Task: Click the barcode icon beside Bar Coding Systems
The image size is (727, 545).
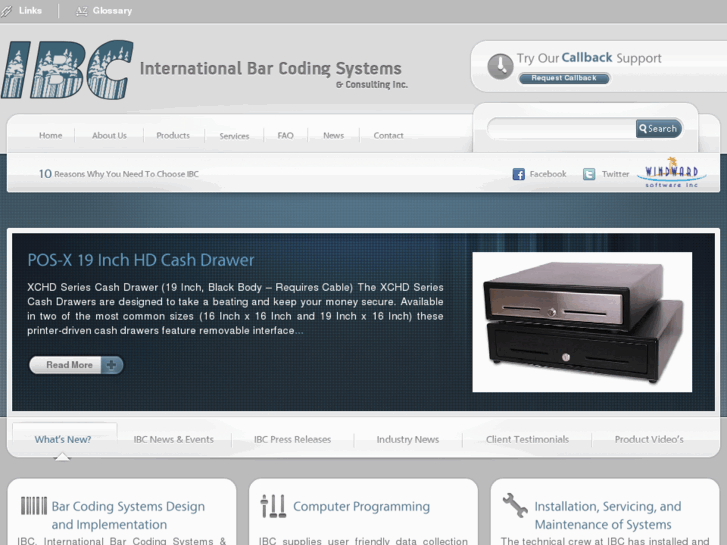Action: point(34,506)
